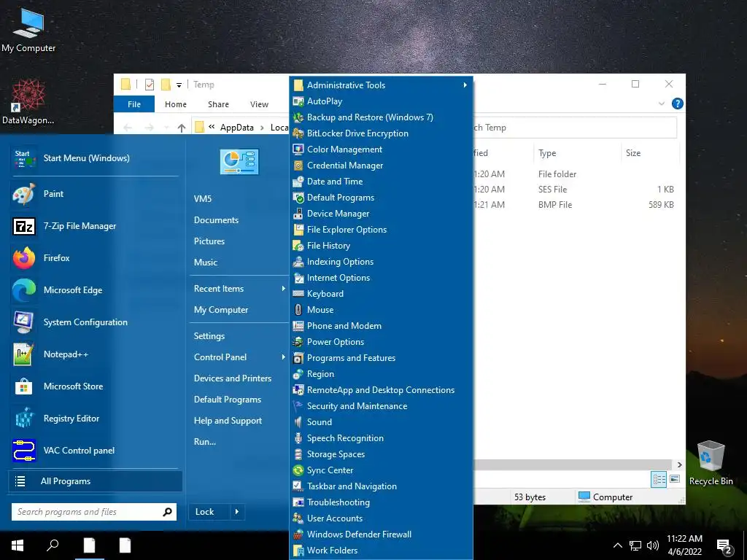Show hidden tray icons chevron

click(x=617, y=545)
